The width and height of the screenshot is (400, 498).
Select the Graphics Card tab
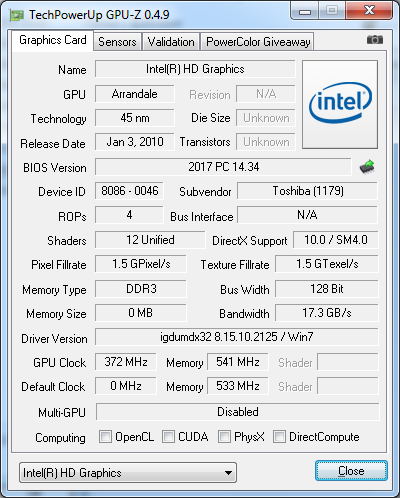[53, 40]
